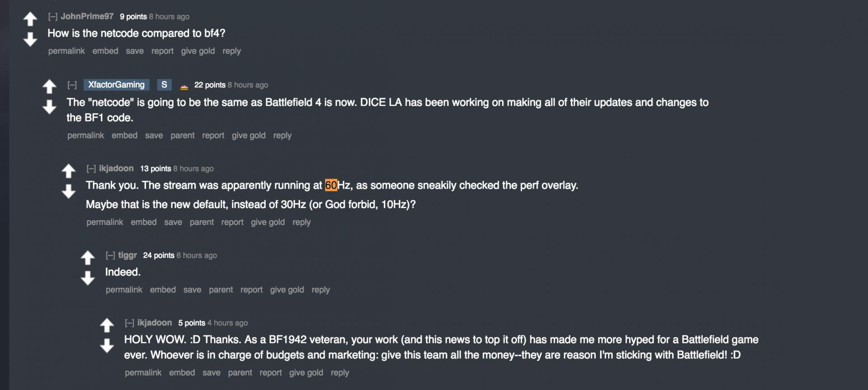Open XfactorGaming's user profile
The image size is (868, 390).
[116, 85]
